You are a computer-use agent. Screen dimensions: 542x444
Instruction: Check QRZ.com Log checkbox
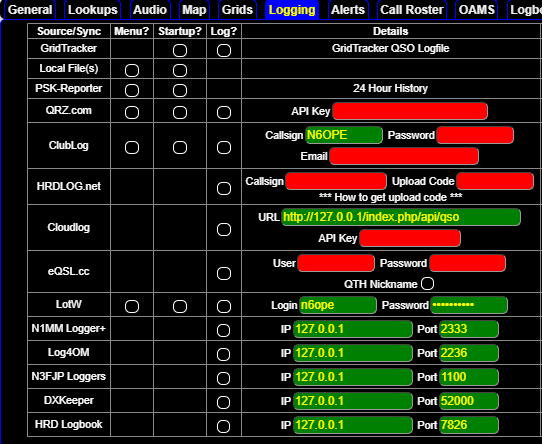(224, 112)
